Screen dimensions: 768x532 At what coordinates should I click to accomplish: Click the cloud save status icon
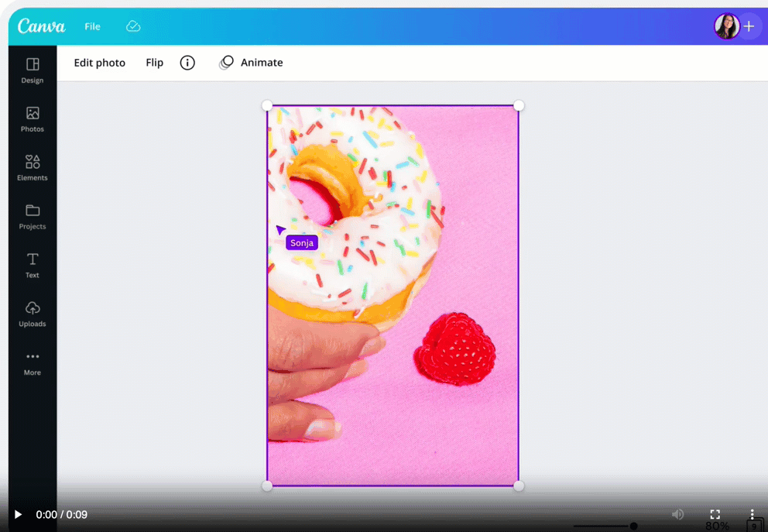[133, 26]
